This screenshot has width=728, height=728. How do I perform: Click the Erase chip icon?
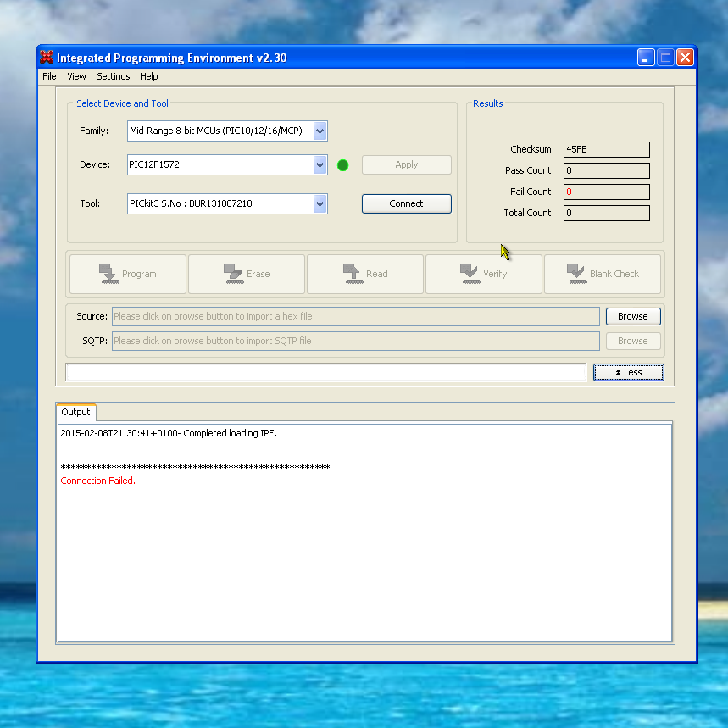[x=234, y=274]
